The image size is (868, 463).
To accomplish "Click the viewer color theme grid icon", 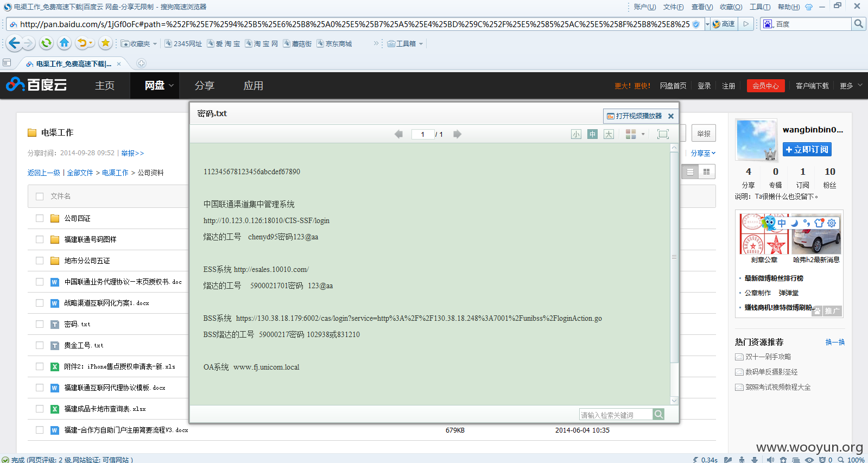I will tap(630, 134).
